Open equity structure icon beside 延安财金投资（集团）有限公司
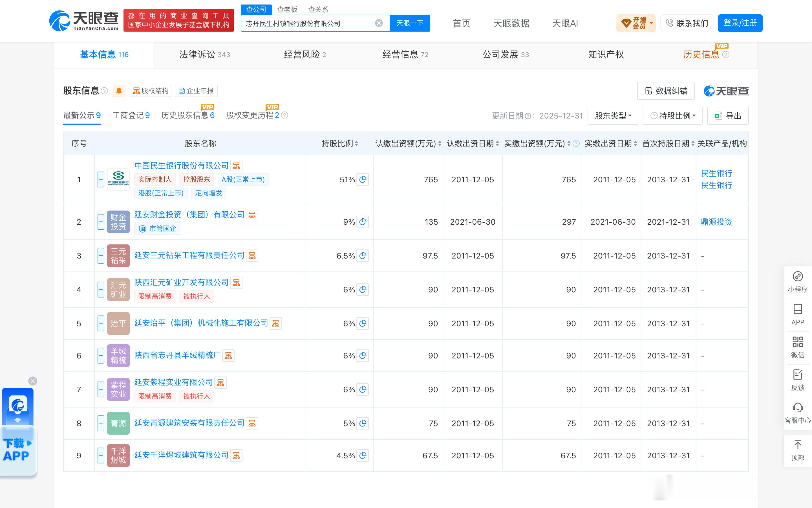Viewport: 812px width, 508px height. click(252, 215)
